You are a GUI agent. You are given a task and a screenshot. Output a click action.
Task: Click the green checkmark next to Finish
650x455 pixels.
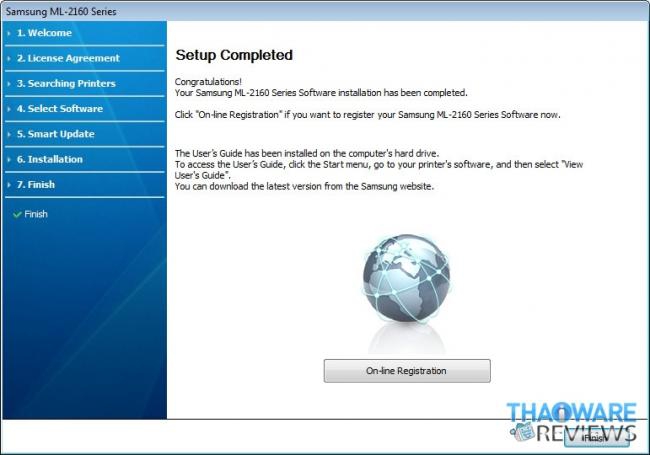(x=17, y=214)
